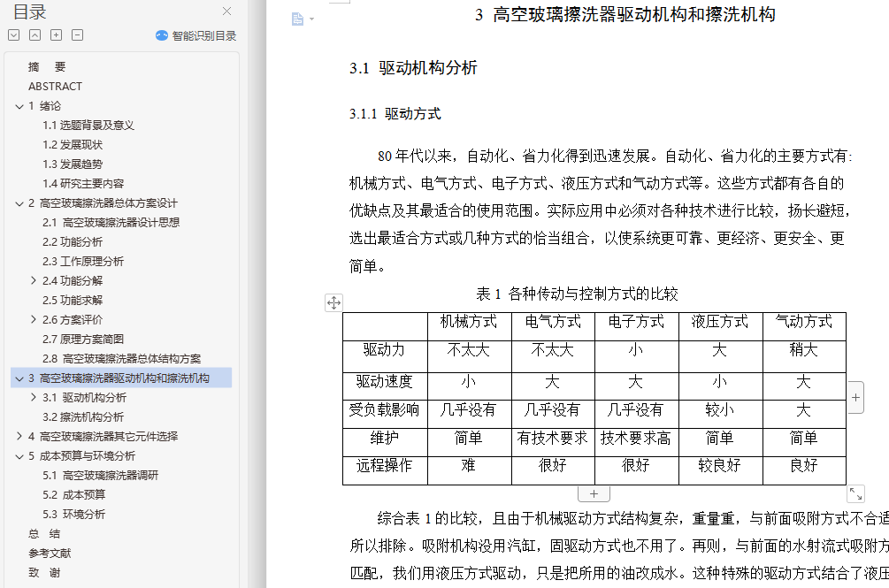Go to ABSTRACT in outline
The width and height of the screenshot is (889, 588).
(x=55, y=86)
